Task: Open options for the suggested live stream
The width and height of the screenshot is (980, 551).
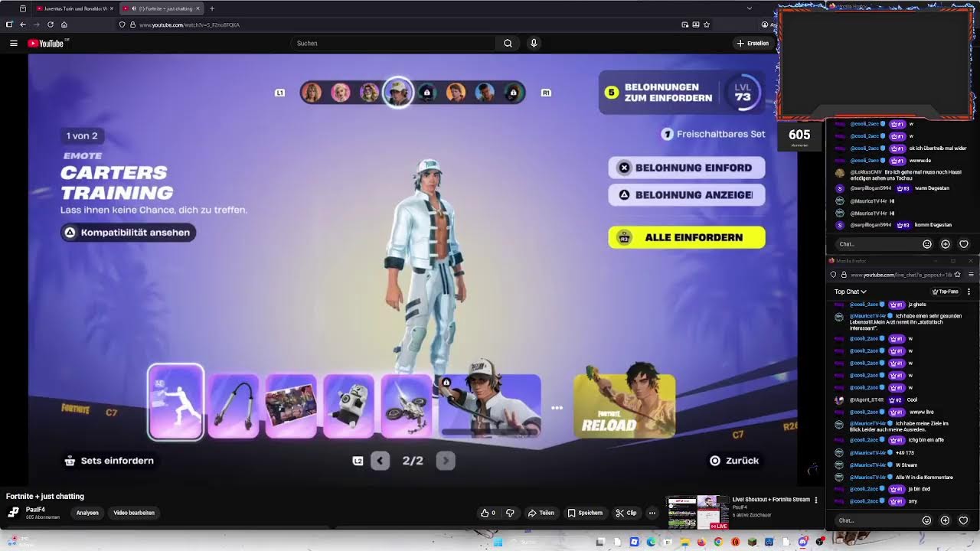Action: [x=816, y=500]
